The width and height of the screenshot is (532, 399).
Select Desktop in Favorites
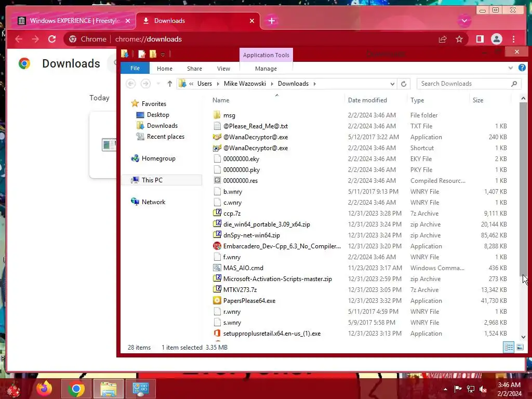coord(158,115)
